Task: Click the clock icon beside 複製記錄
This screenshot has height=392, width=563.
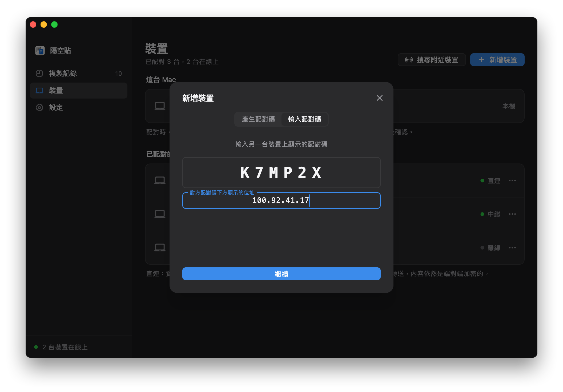Action: 39,73
